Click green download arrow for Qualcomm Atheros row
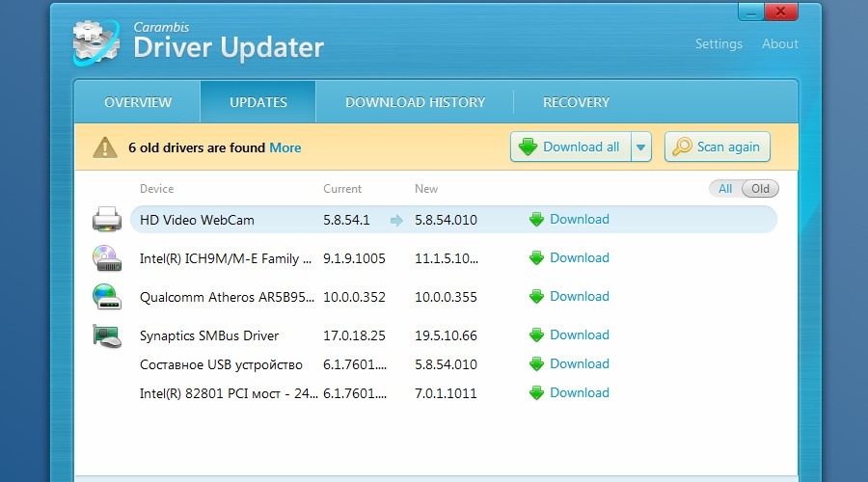 536,297
